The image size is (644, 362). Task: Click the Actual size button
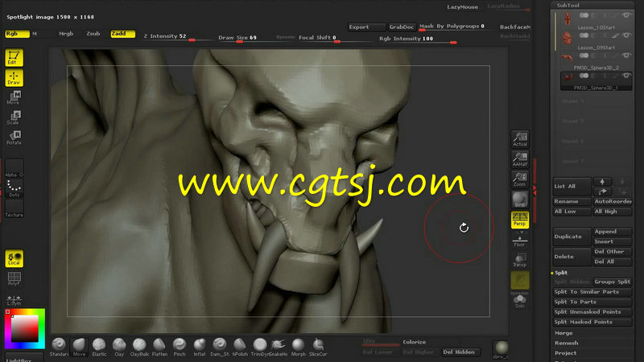tap(520, 139)
